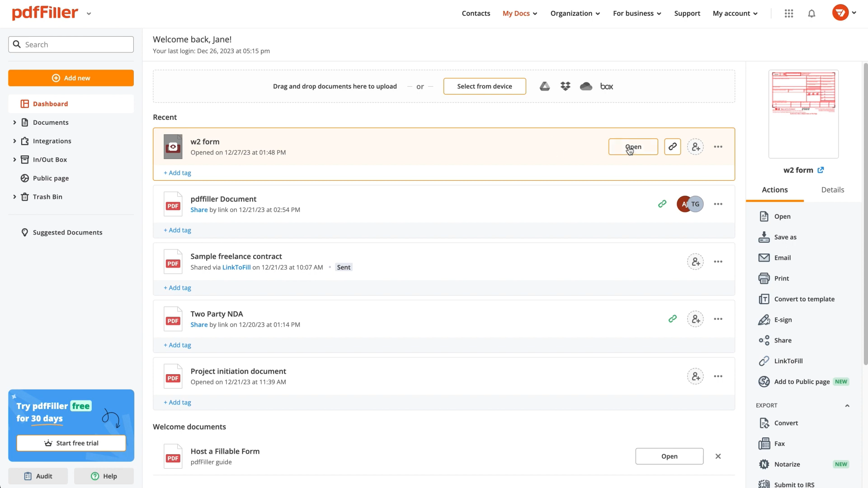The height and width of the screenshot is (488, 868).
Task: Go to Contacts in top menu
Action: tap(476, 14)
